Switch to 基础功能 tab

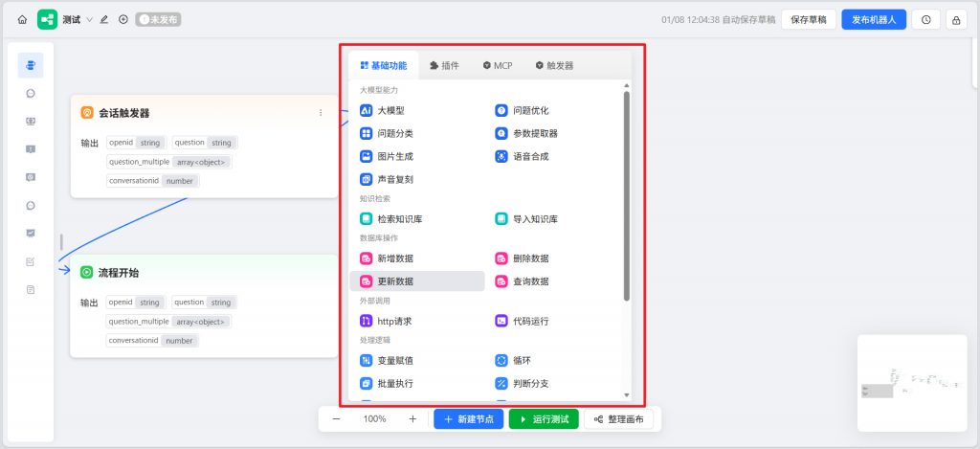pyautogui.click(x=383, y=65)
